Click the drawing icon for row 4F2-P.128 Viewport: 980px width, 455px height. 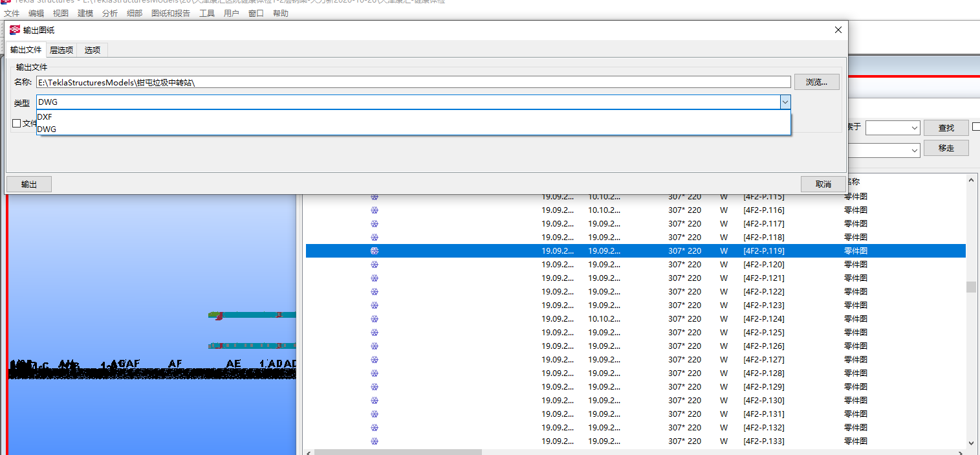[x=374, y=373]
